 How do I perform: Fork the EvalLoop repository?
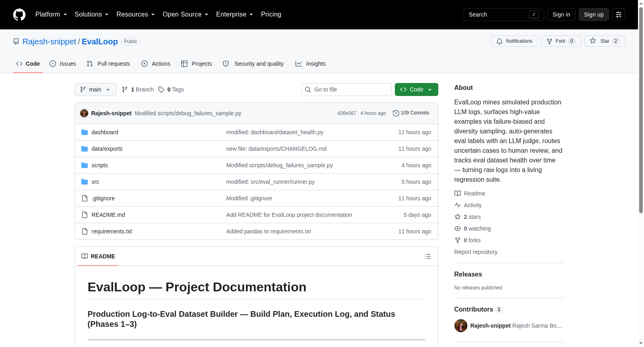[561, 41]
